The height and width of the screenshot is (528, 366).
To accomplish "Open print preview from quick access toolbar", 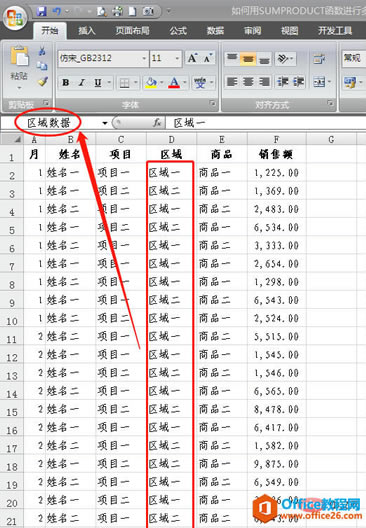I will [101, 12].
